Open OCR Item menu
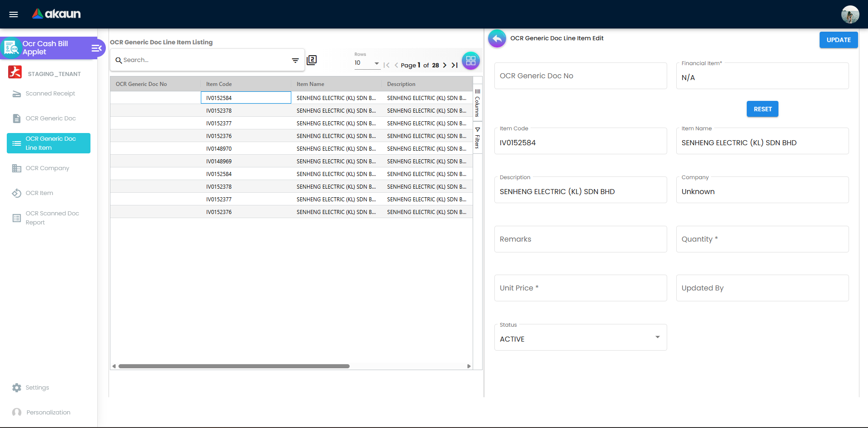This screenshot has height=428, width=868. (48, 193)
